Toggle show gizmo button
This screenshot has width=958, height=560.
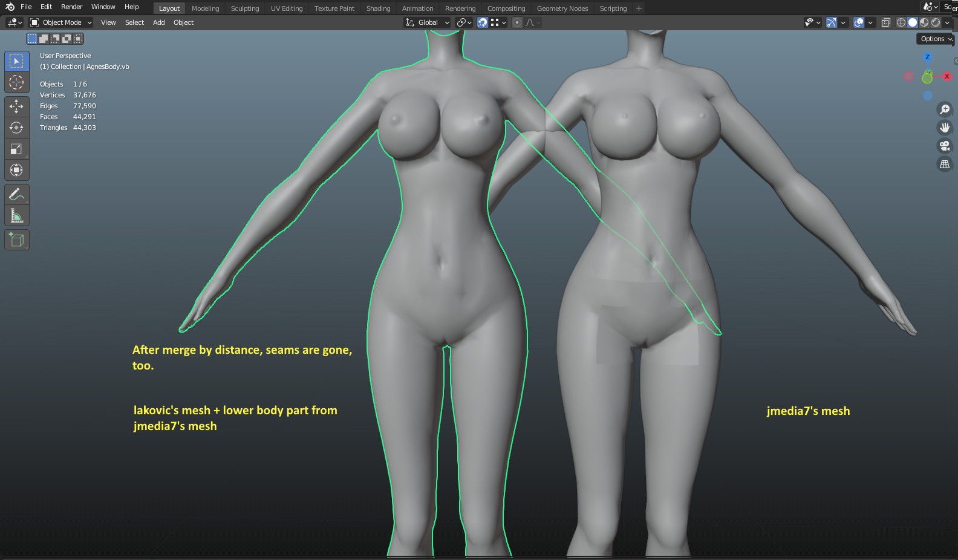(832, 22)
